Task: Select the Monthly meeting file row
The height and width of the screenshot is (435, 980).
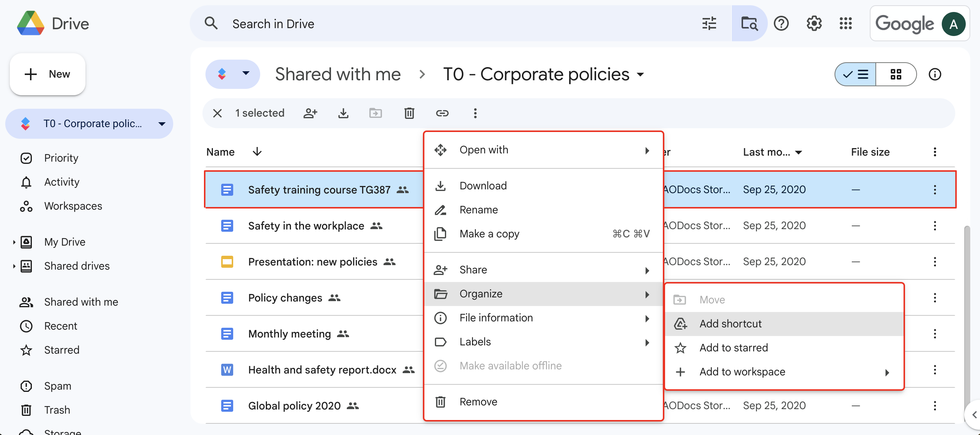Action: click(314, 334)
